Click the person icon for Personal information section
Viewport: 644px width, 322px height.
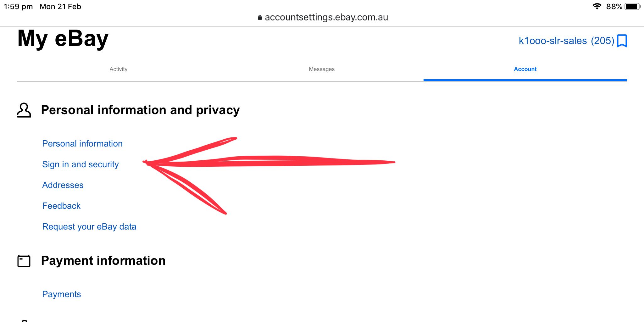pyautogui.click(x=24, y=110)
